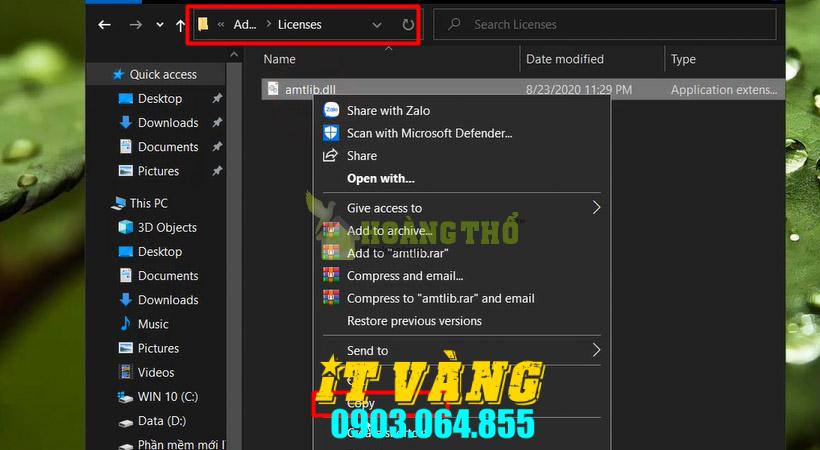Viewport: 820px width, 450px height.
Task: Open Music folder under This PC
Action: point(153,324)
